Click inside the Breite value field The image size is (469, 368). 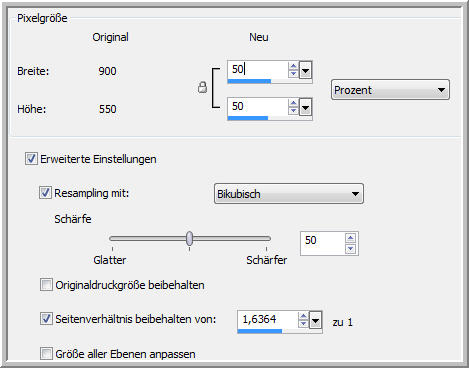pos(258,70)
